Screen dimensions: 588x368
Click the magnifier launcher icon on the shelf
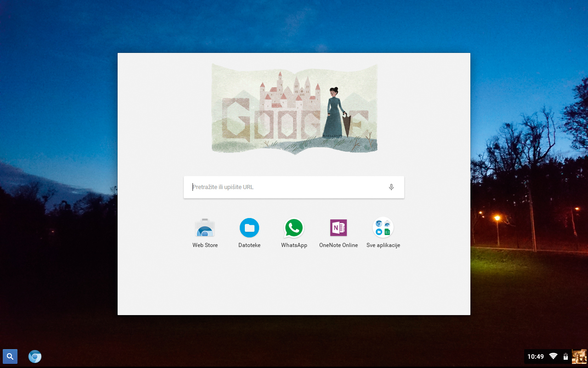pyautogui.click(x=10, y=356)
